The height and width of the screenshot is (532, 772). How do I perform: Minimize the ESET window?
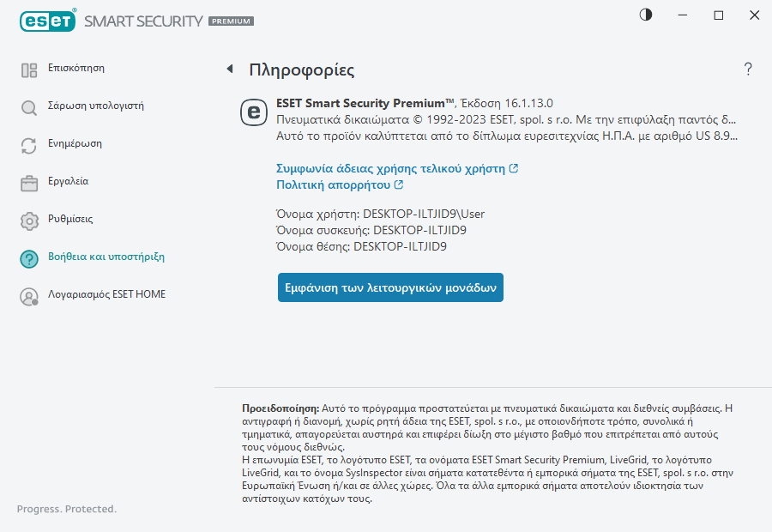pyautogui.click(x=683, y=15)
